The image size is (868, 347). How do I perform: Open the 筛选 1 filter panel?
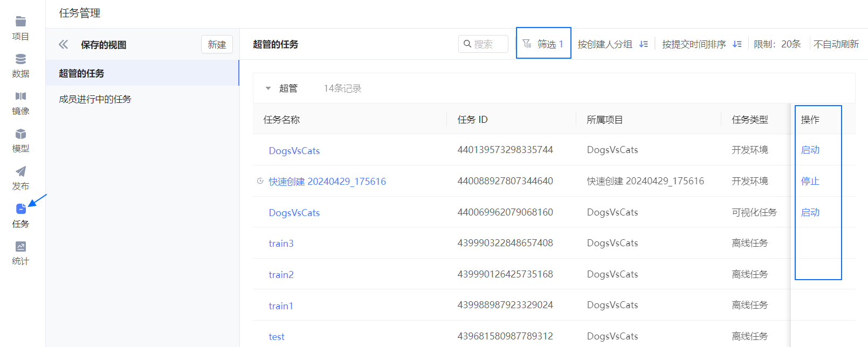543,44
